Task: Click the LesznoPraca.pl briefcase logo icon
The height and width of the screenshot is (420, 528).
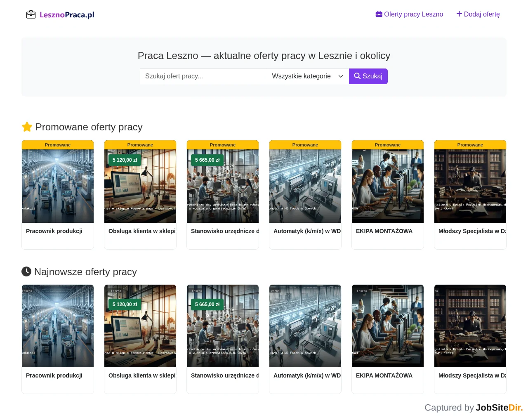Action: coord(31,15)
